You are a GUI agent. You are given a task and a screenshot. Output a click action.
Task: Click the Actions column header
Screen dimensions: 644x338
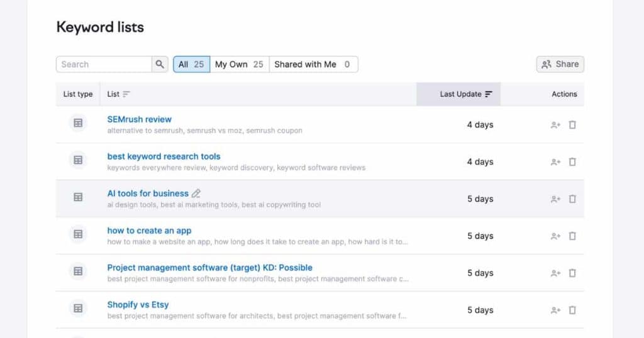564,94
